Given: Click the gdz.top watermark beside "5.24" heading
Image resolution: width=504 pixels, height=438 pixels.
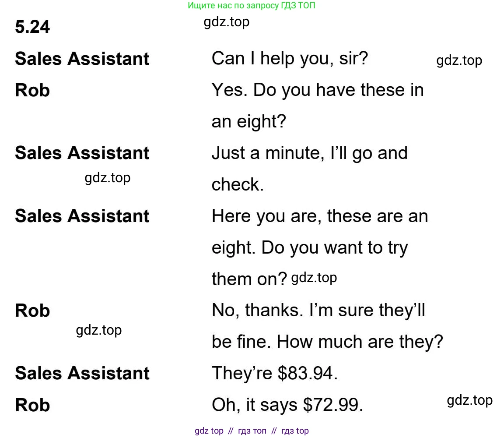Looking at the screenshot, I should (x=226, y=21).
